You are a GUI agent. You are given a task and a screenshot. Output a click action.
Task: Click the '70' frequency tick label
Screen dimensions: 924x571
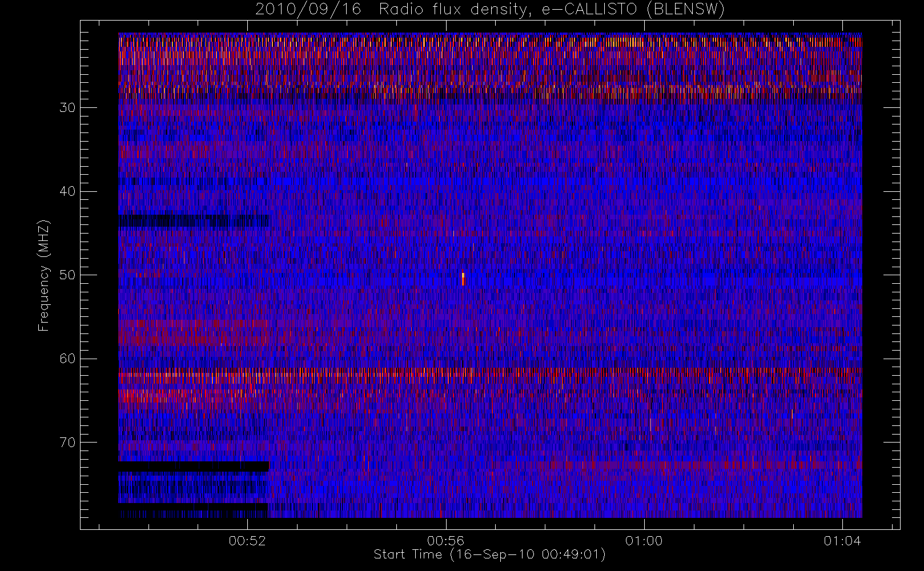click(67, 443)
